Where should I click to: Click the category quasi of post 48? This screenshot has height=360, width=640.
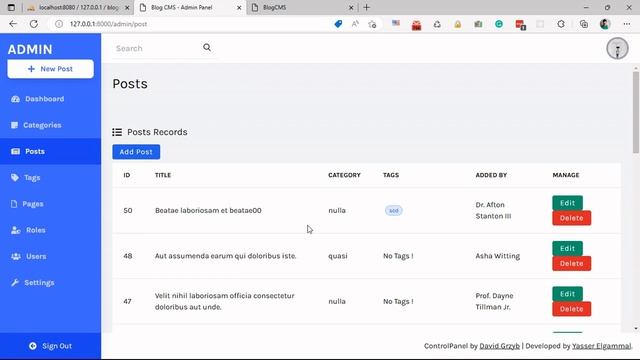pos(338,256)
